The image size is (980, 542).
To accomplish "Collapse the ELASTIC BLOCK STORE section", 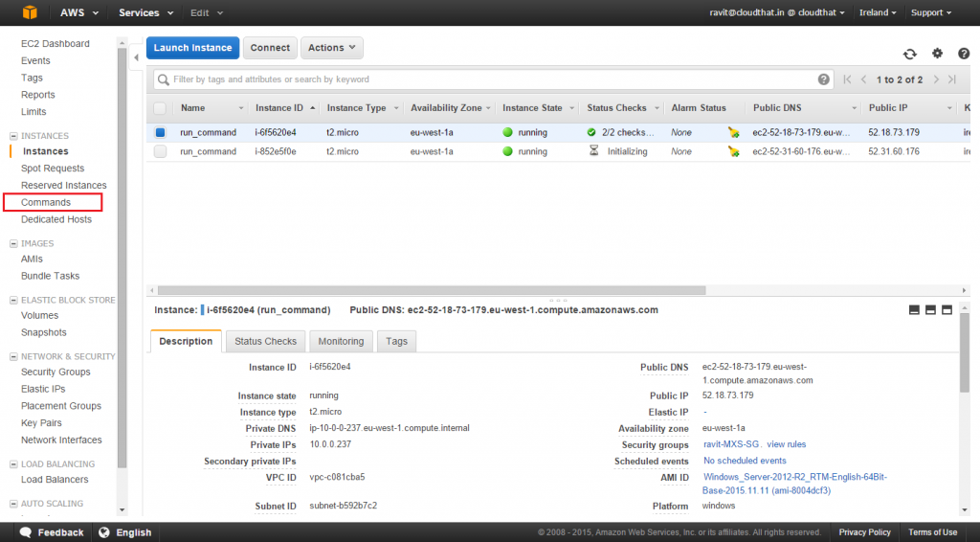I will pos(13,300).
